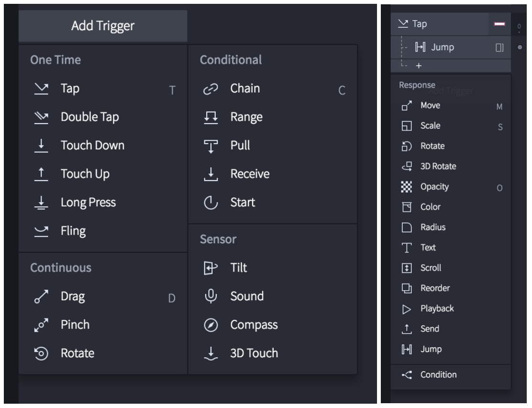
Task: Select the Tilt sensor icon
Action: (x=211, y=268)
